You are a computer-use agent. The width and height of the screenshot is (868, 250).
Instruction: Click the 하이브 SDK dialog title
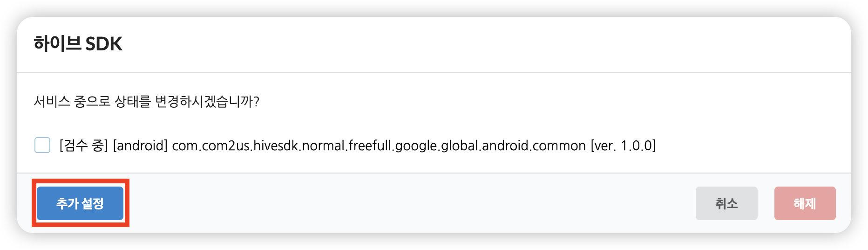click(x=78, y=44)
